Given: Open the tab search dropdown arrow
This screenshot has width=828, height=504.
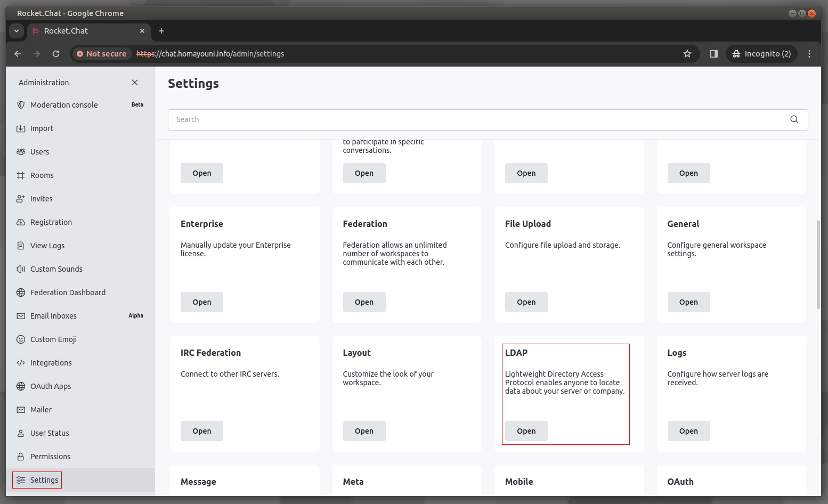Looking at the screenshot, I should [17, 31].
